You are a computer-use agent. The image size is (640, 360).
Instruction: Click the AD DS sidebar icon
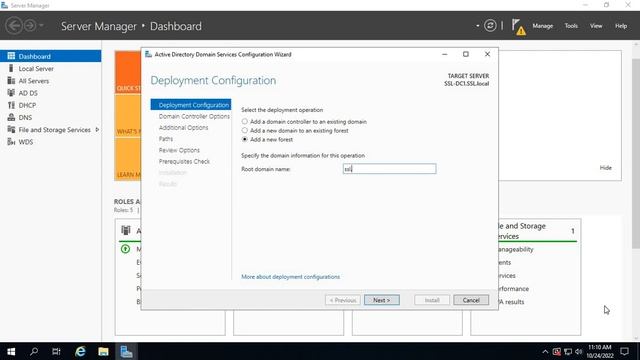pyautogui.click(x=11, y=93)
